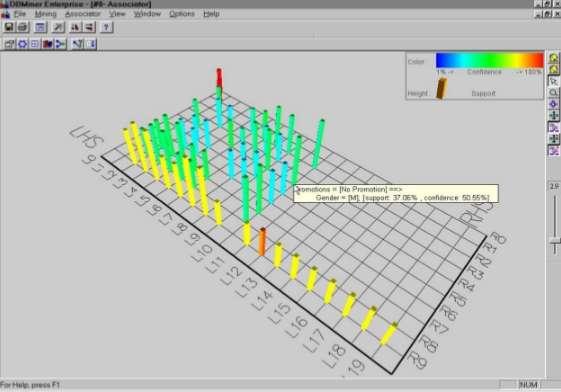Open the File menu
This screenshot has width=561, height=392.
point(20,14)
